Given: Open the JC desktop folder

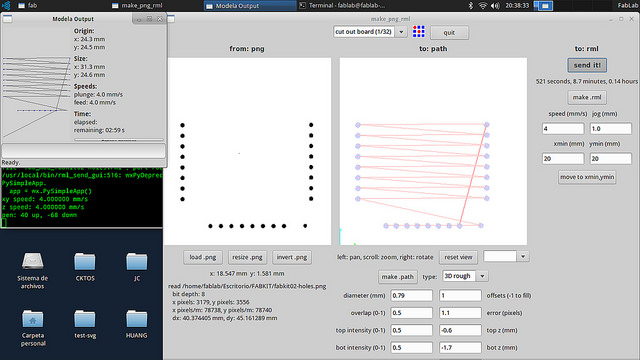Looking at the screenshot, I should (137, 261).
